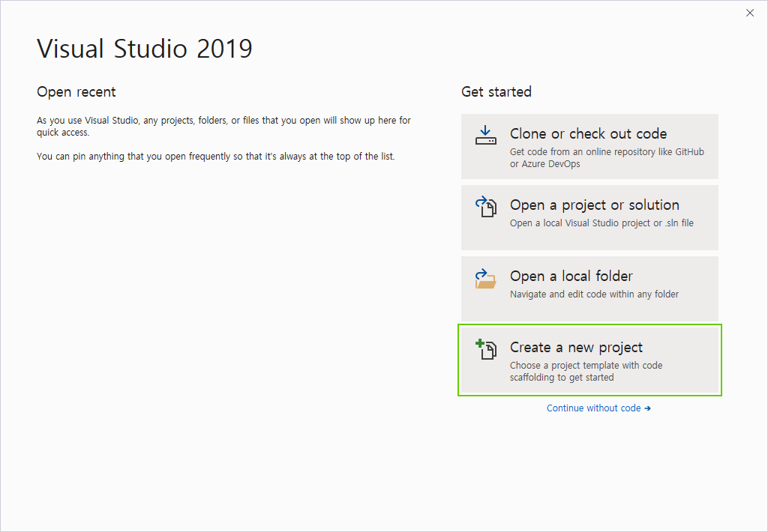Click the Visual Studio 2019 title text

click(145, 49)
